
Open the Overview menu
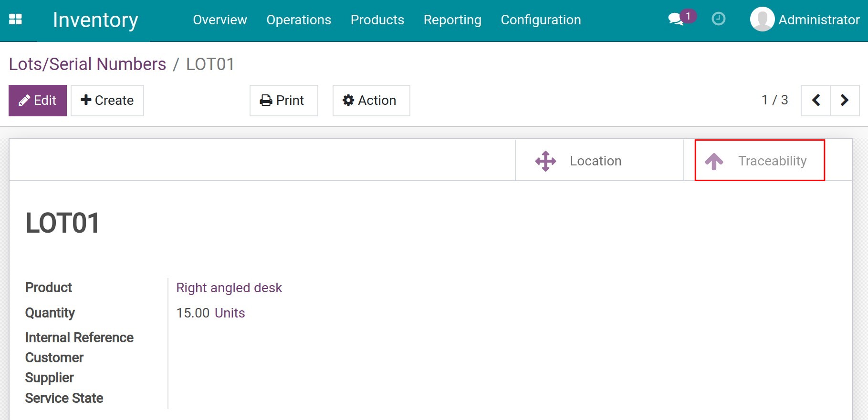click(x=220, y=20)
